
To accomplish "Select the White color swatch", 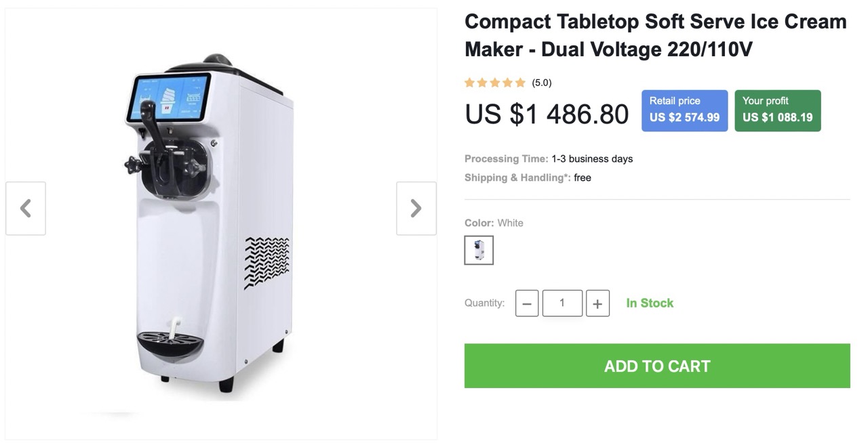I will point(479,250).
